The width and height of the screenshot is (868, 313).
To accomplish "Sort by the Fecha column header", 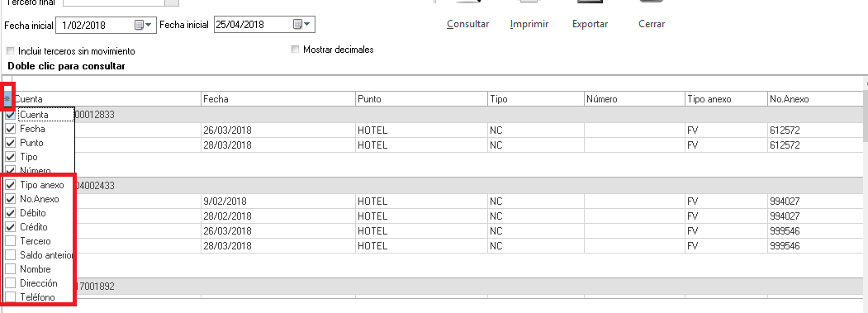I will (277, 99).
